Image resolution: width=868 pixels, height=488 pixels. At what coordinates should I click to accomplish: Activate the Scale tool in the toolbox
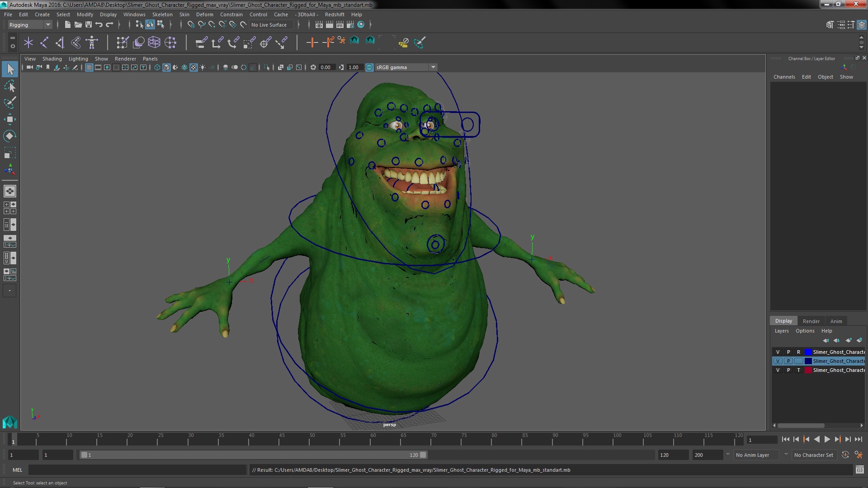[x=10, y=153]
